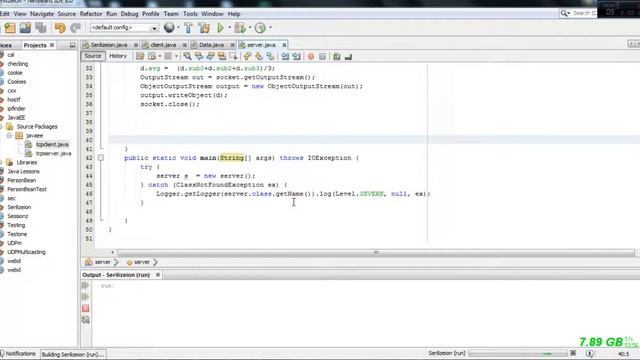Click the Shift Line Left icon
The height and width of the screenshot is (360, 640).
(x=285, y=56)
